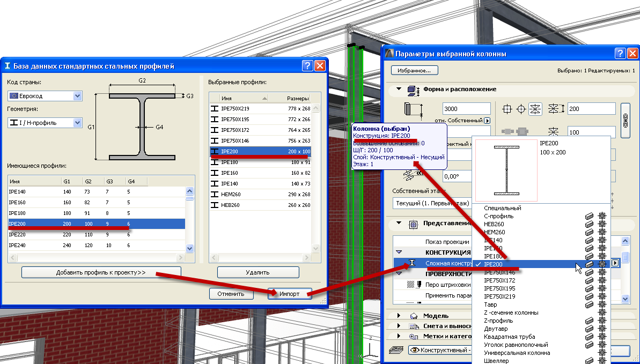
Task: Open the Текущий (1. Первый этаж) dropdown
Action: [432, 203]
